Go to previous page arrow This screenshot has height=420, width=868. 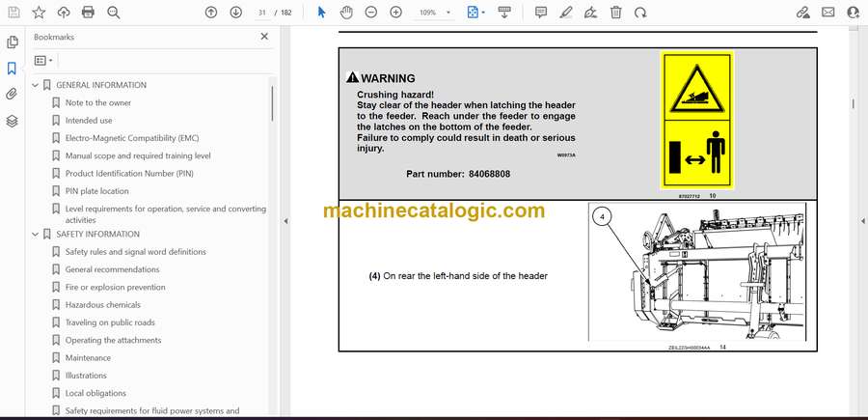pyautogui.click(x=211, y=13)
